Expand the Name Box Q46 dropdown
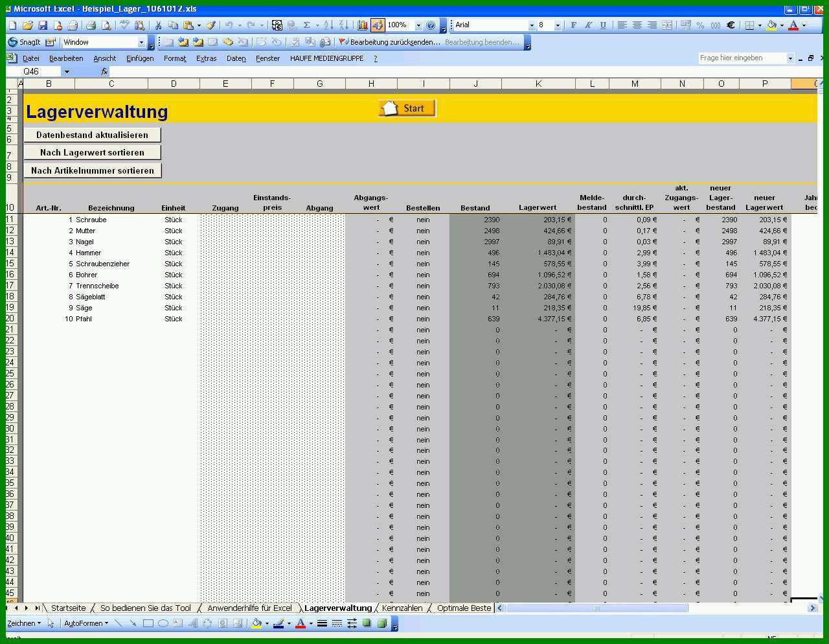The height and width of the screenshot is (644, 829). coord(67,72)
